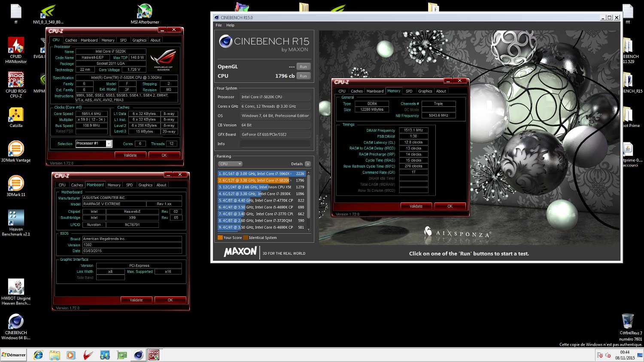Click Validate in the top-left CPU-Z window
644x362 pixels.
coord(130,155)
